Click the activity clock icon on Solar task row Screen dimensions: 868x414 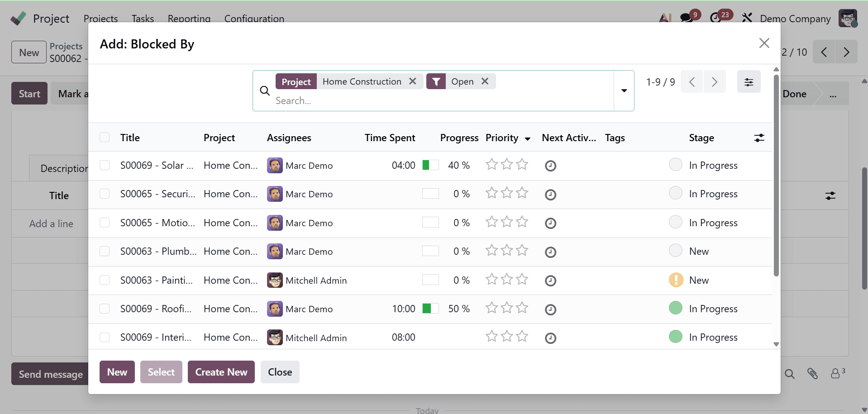click(x=550, y=166)
